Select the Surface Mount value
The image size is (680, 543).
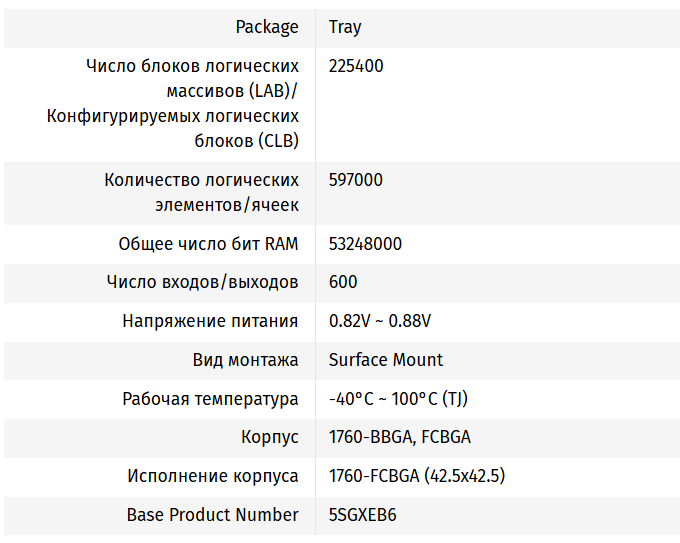pos(386,360)
